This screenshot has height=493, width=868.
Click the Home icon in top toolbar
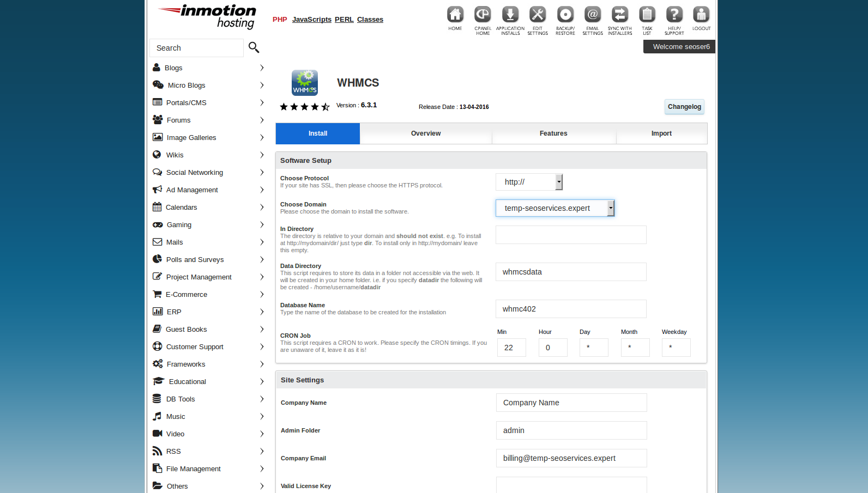click(455, 15)
